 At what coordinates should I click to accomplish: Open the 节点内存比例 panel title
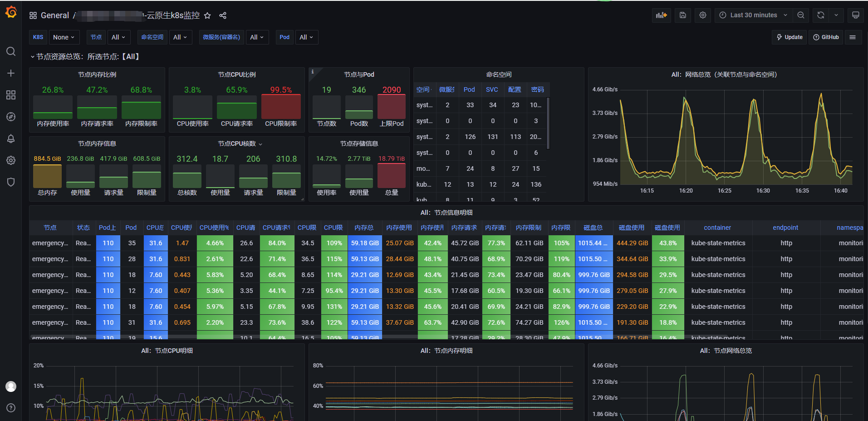[97, 74]
